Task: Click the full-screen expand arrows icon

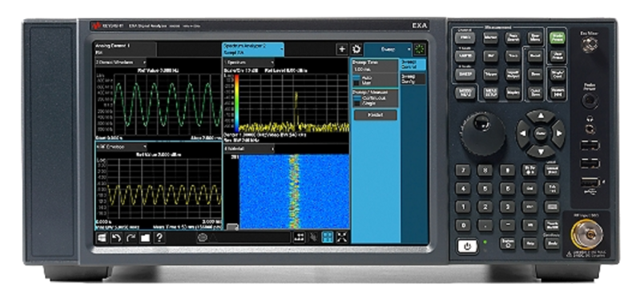Action: pos(342,237)
